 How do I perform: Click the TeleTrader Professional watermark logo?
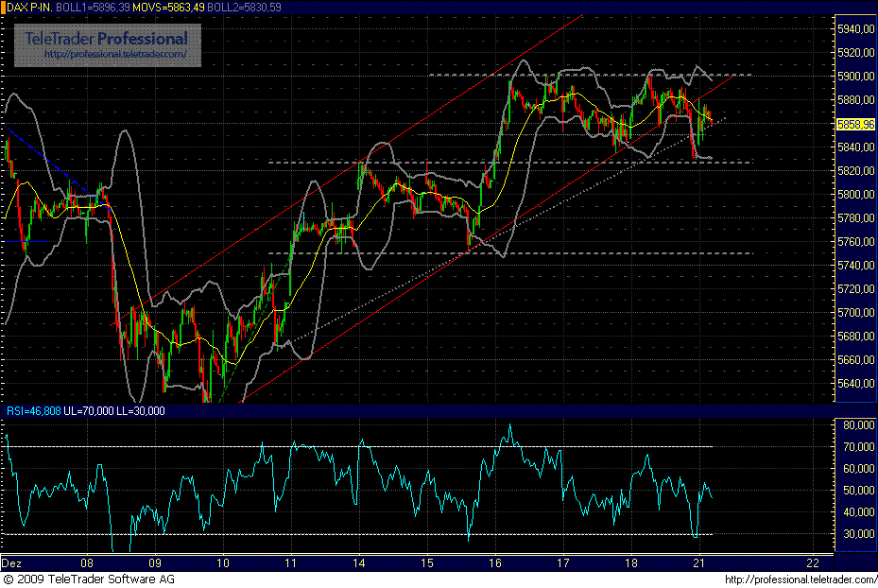click(104, 40)
